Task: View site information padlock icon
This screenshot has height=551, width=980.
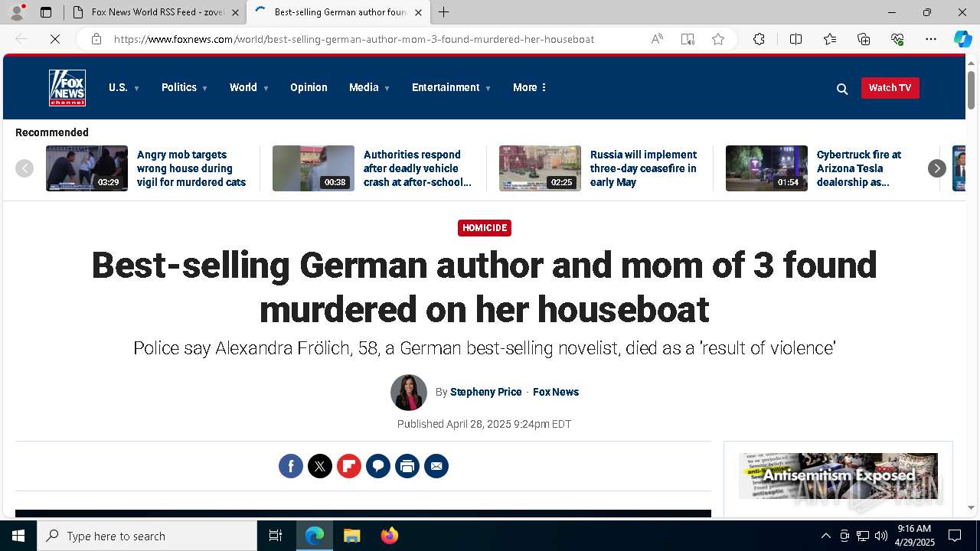Action: click(x=96, y=39)
